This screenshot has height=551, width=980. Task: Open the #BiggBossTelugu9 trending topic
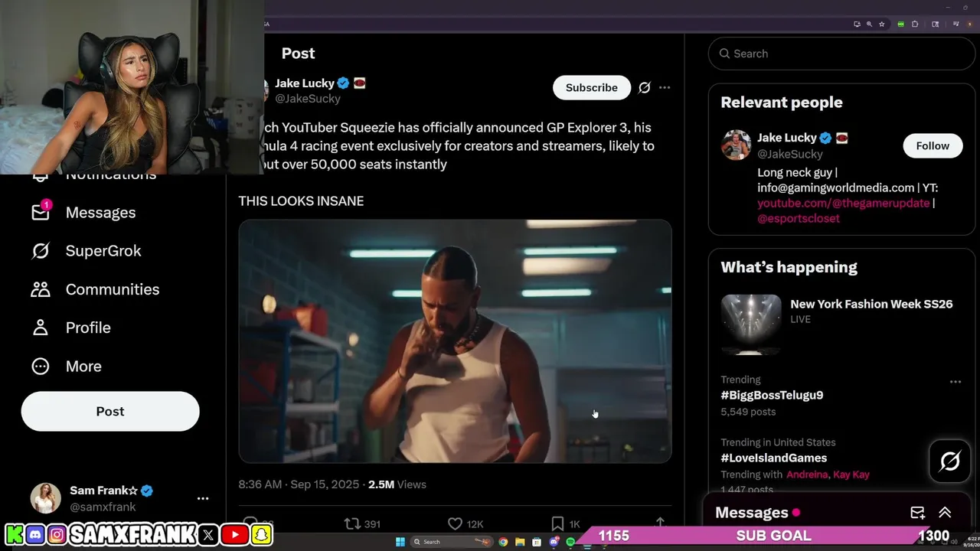772,395
